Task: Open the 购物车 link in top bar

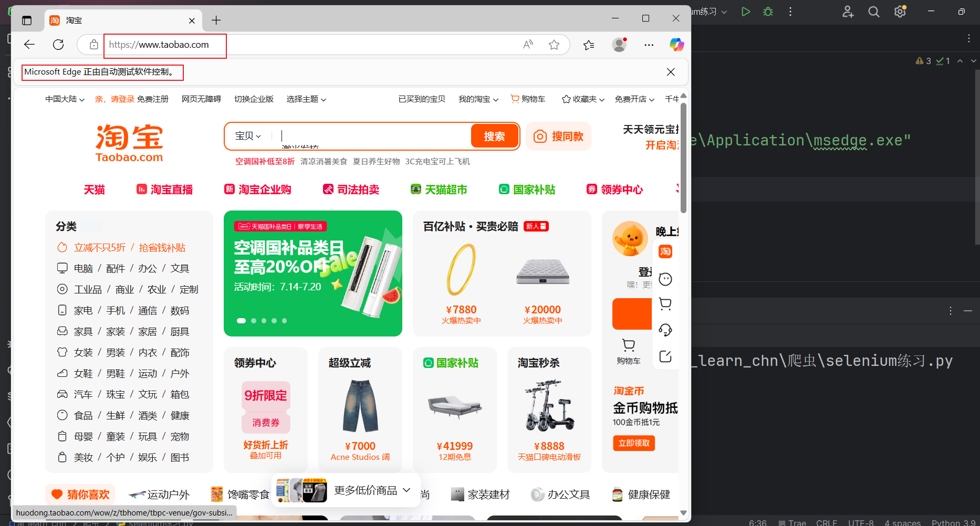Action: (528, 99)
